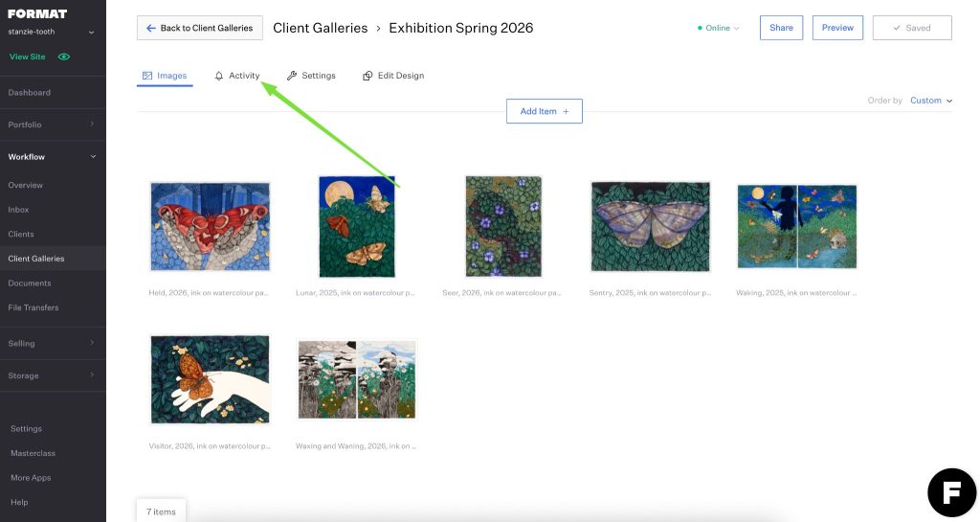Click caption 'Sentry, 2025, ink on watercolour'
980x522 pixels.
coord(650,292)
